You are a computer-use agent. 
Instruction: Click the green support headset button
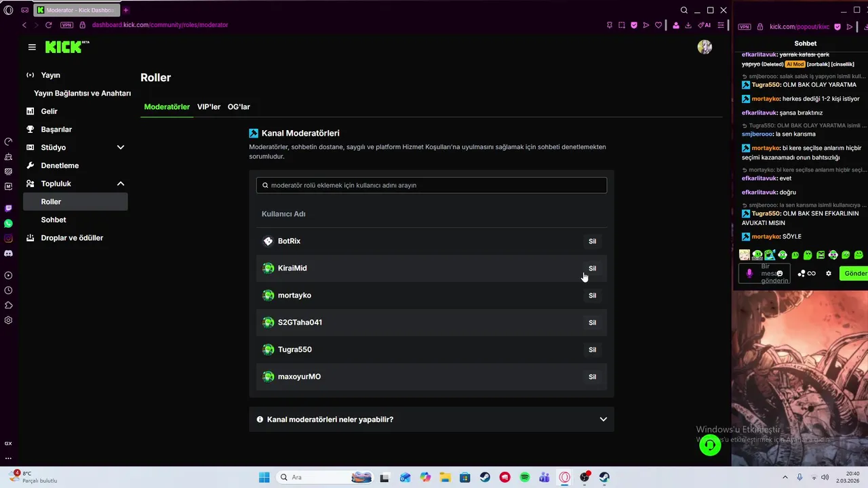709,445
